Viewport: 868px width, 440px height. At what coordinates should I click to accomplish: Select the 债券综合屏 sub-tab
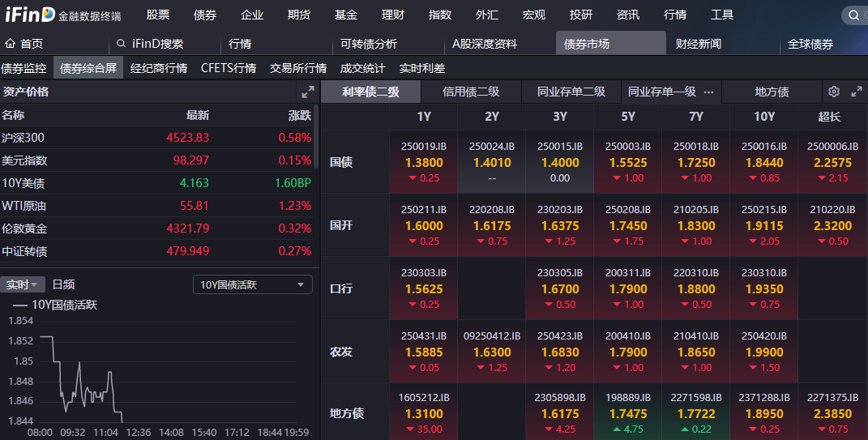tap(88, 68)
